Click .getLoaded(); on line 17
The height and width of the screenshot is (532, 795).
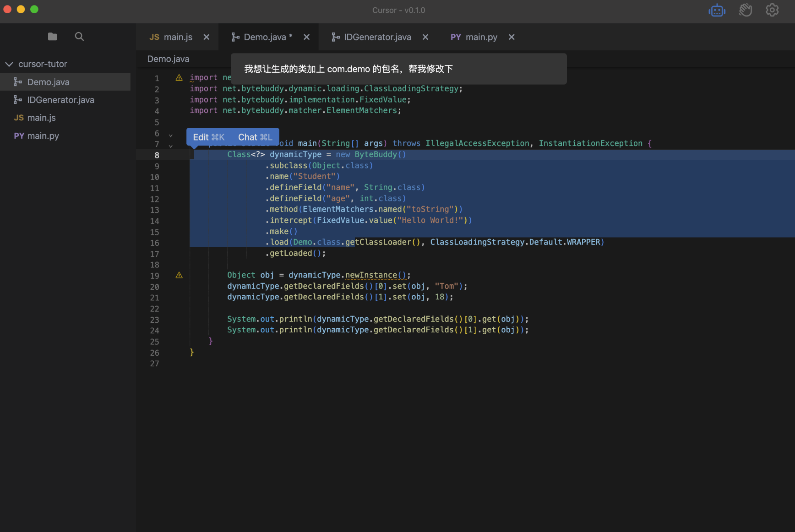pyautogui.click(x=295, y=253)
